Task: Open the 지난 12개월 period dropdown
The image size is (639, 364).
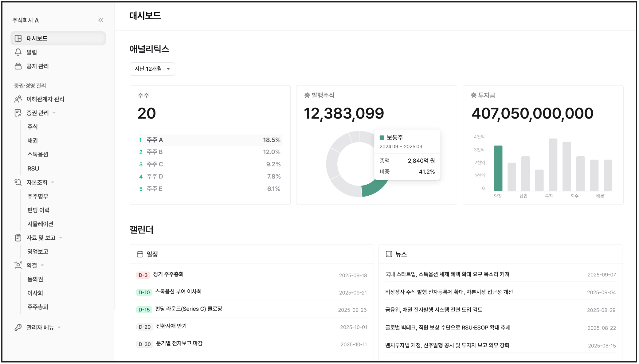Action: tap(152, 69)
